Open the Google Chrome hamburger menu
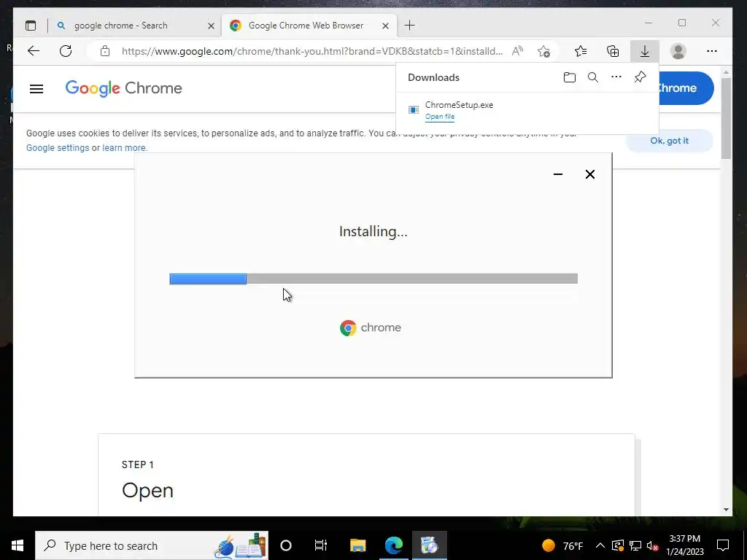This screenshot has width=747, height=560. point(36,88)
